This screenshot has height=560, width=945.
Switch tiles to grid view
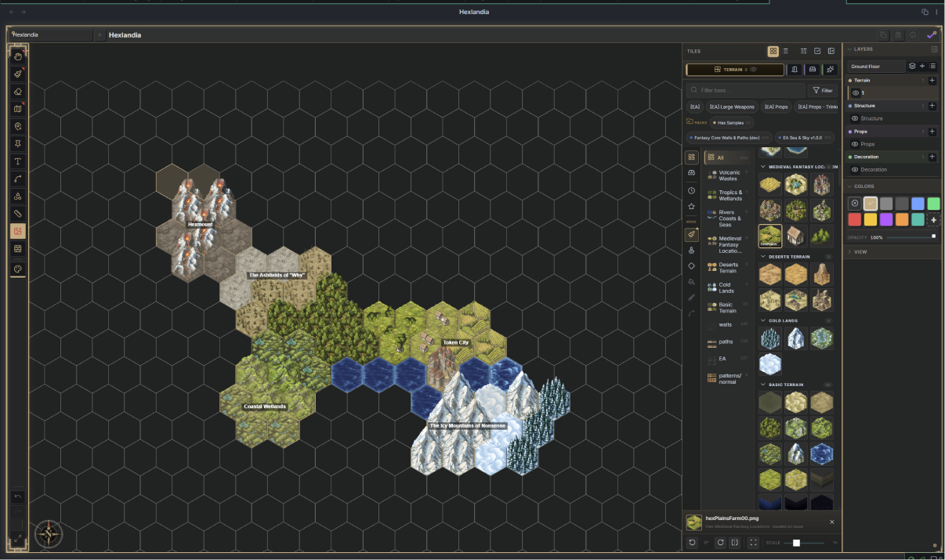click(x=773, y=51)
